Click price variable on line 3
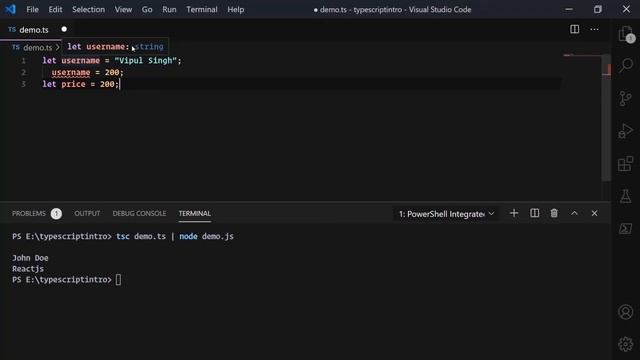640x360 pixels. 73,84
